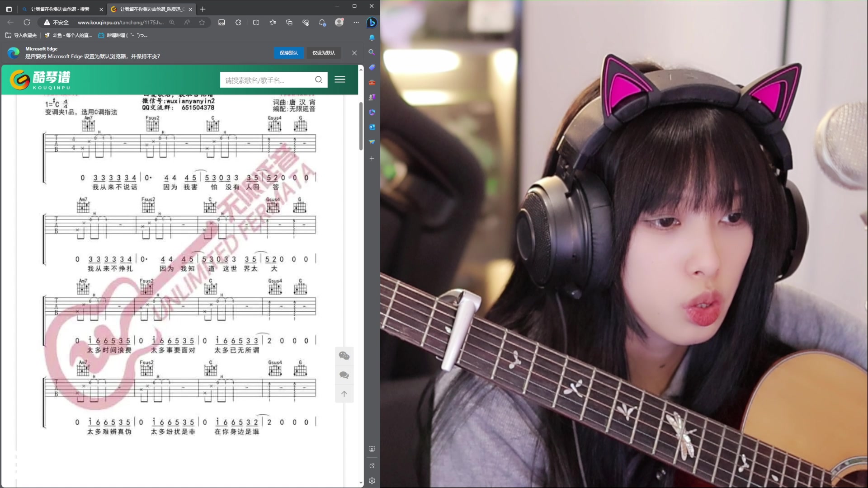Click the kouqinpu.cn address bar URL
This screenshot has width=868, height=488.
[x=121, y=22]
